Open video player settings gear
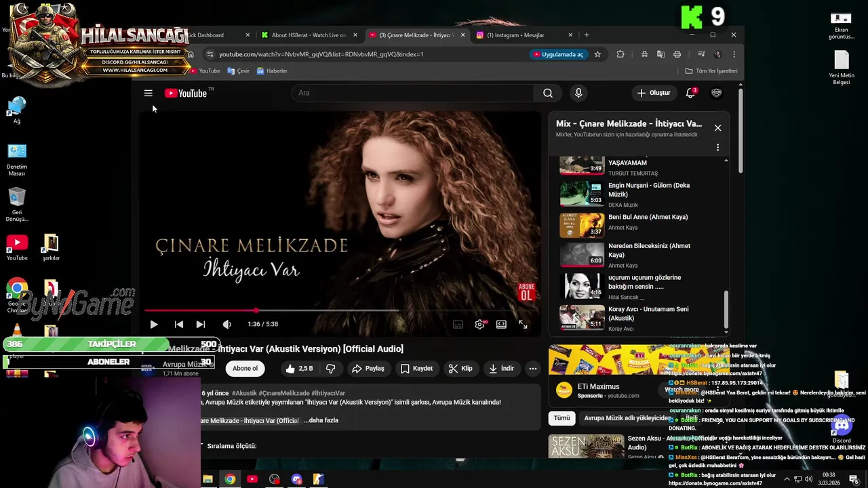 pyautogui.click(x=479, y=324)
